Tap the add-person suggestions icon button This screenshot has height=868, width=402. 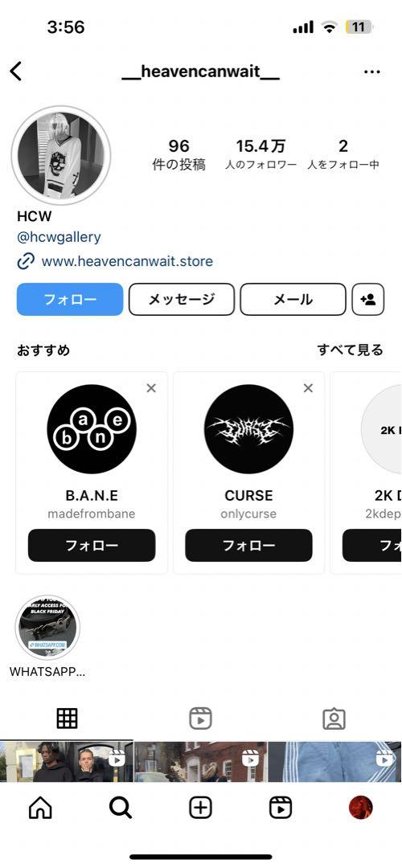[367, 300]
